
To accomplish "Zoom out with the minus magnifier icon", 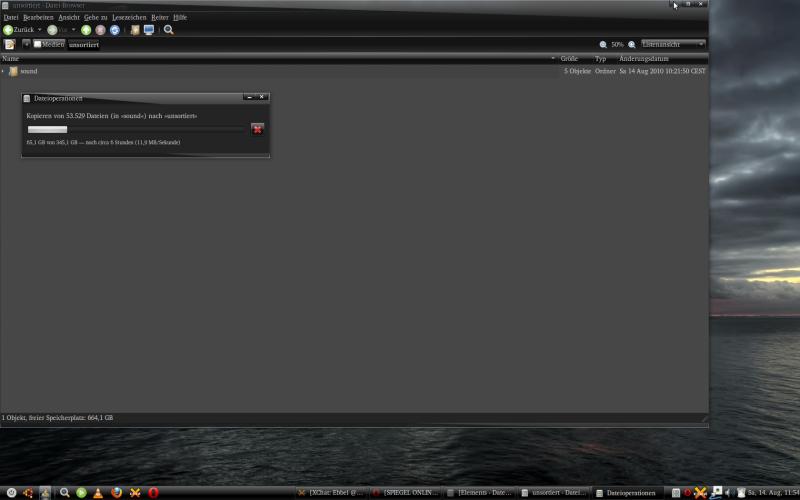I will coord(603,45).
